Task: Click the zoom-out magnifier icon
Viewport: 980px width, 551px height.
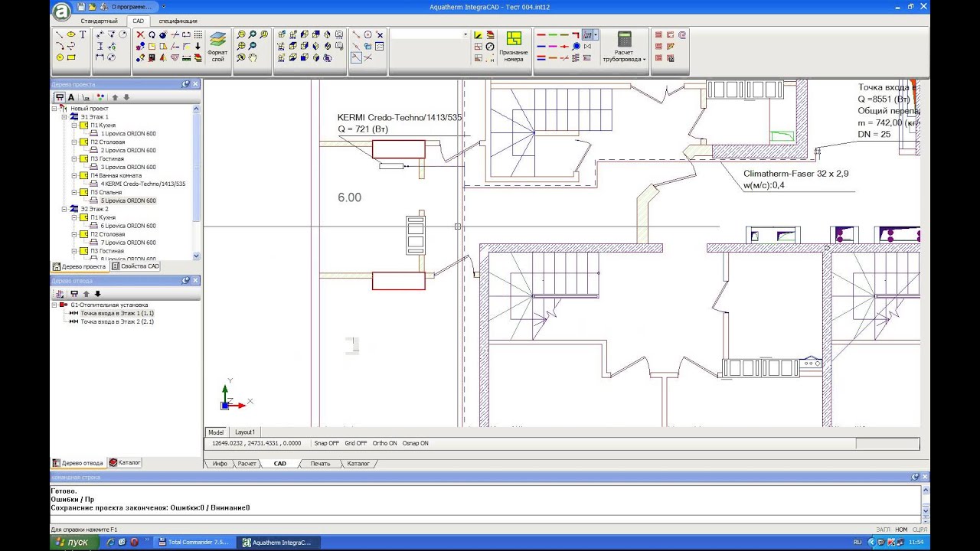Action: (253, 46)
